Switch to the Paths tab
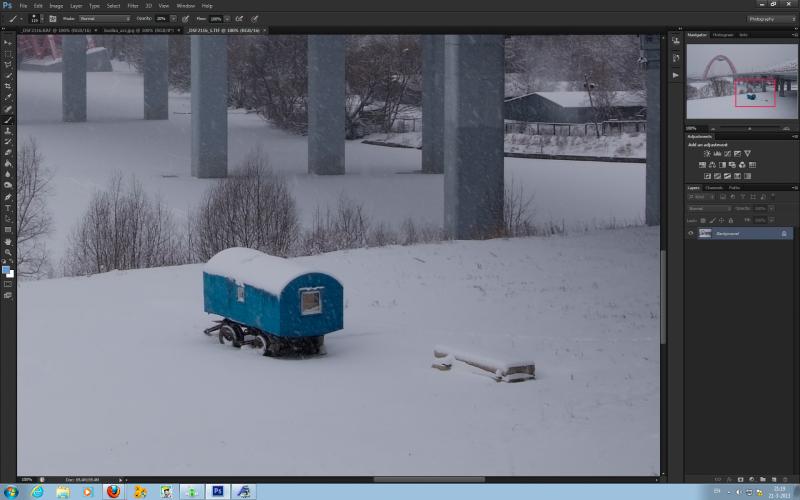The image size is (800, 500). point(734,188)
